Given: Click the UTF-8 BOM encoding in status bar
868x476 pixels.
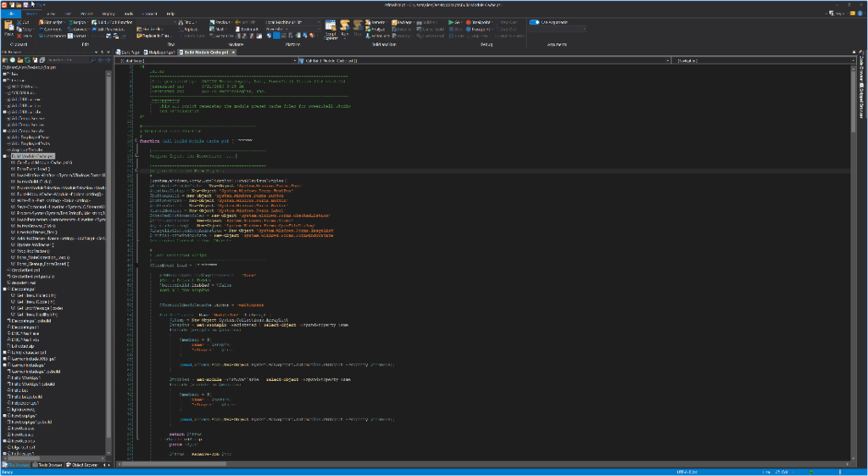Looking at the screenshot, I should 687,472.
